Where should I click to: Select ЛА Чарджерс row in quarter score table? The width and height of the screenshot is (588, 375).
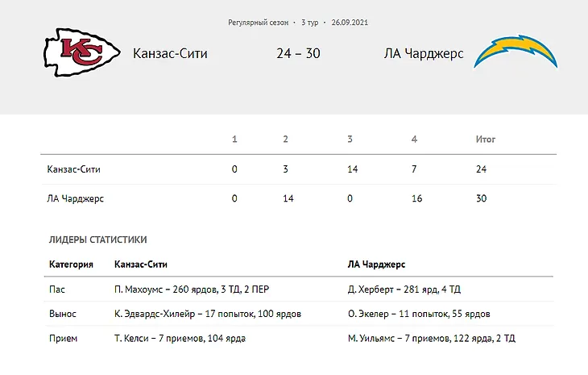pyautogui.click(x=299, y=198)
